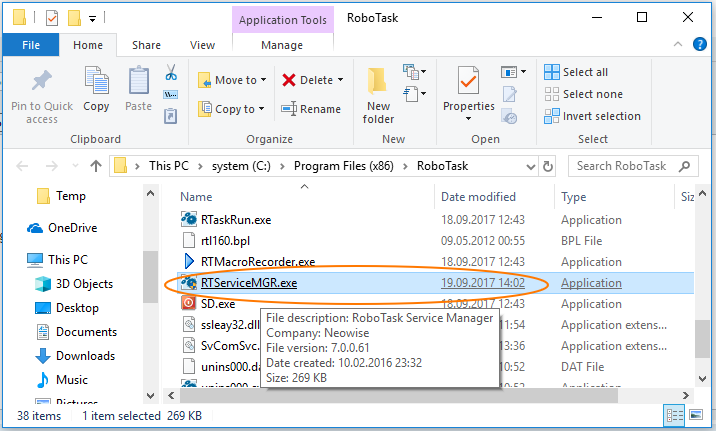Open Documents in navigation pane
The height and width of the screenshot is (431, 716).
click(76, 332)
